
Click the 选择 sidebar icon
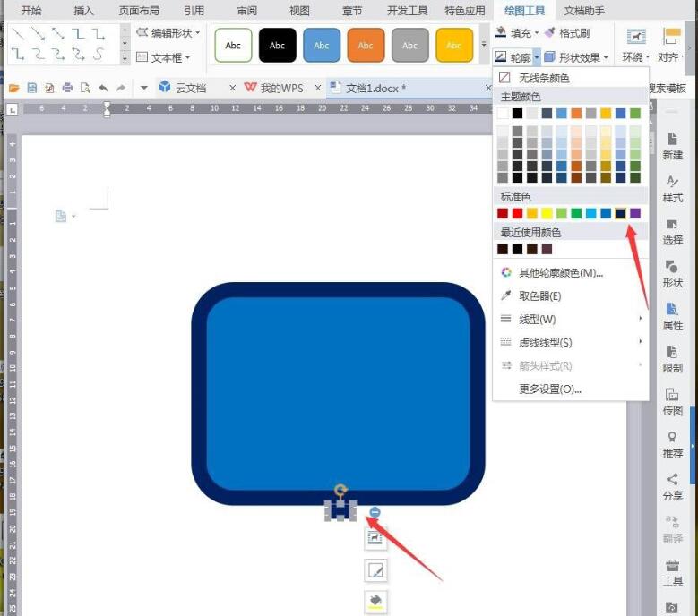(x=672, y=231)
